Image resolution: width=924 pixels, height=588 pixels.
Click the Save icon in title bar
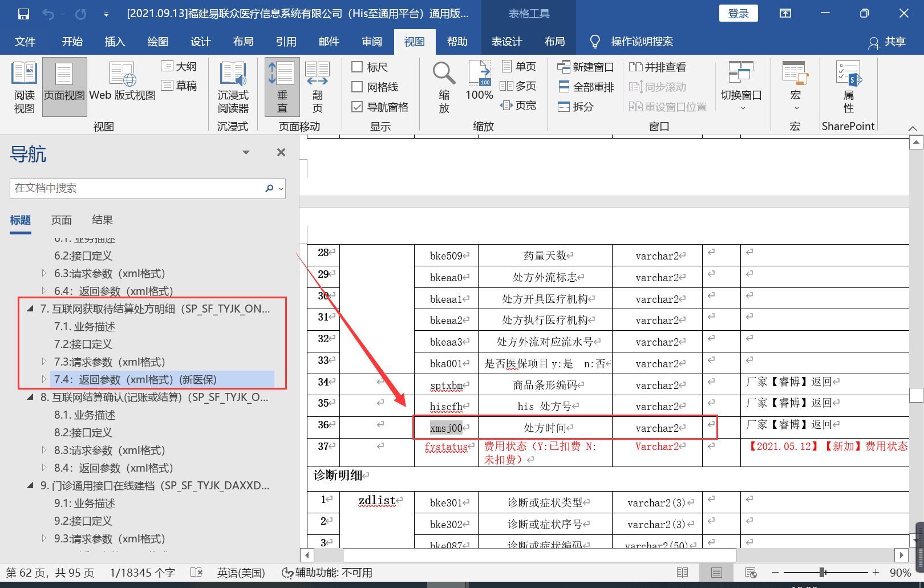pos(23,14)
